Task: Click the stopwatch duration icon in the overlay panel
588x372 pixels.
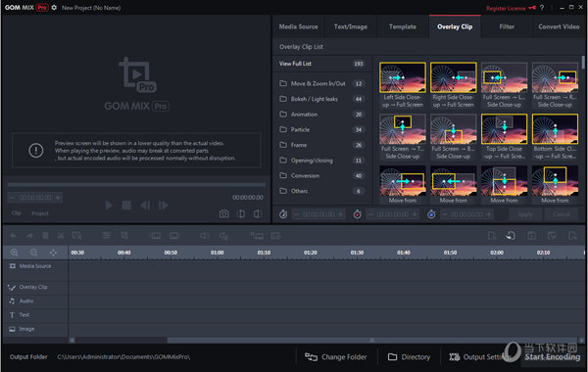Action: coord(283,214)
